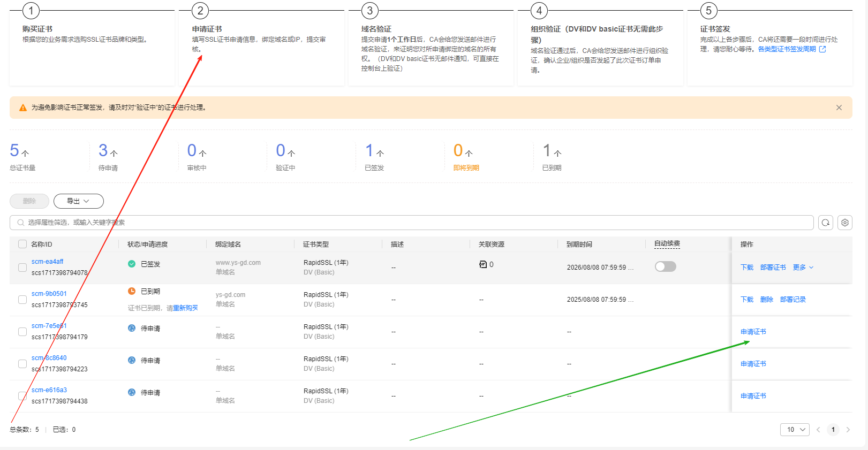Open certificate scm-8c8640 details
This screenshot has height=450, width=868.
coord(49,358)
